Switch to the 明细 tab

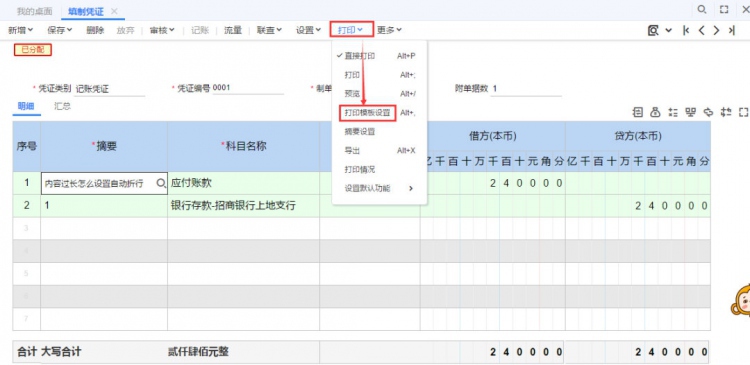tap(26, 106)
